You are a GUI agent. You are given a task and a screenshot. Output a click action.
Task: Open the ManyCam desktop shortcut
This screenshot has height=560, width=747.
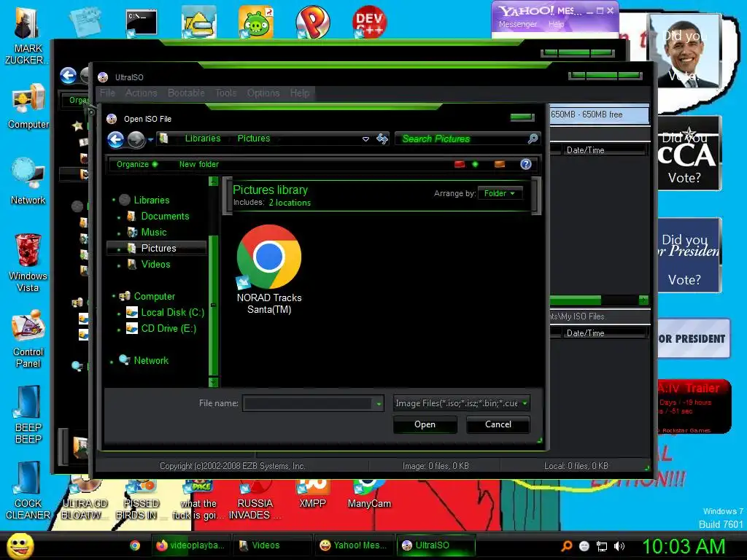[368, 494]
